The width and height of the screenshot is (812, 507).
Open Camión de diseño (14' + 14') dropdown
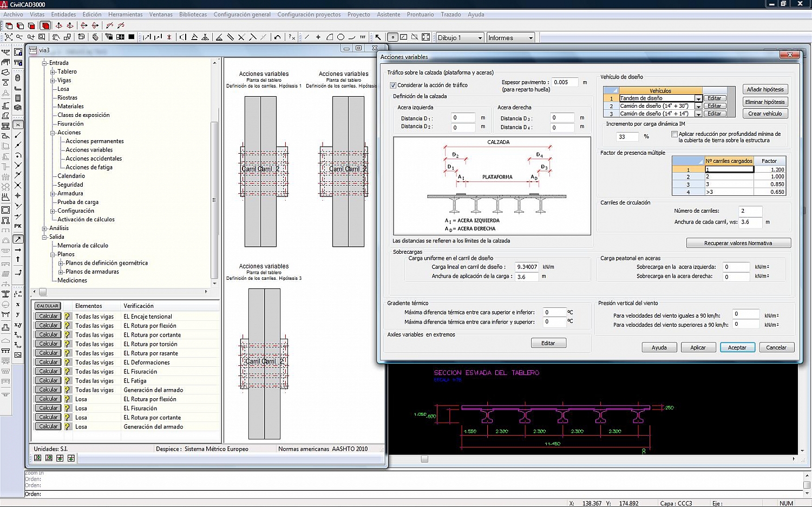point(698,114)
